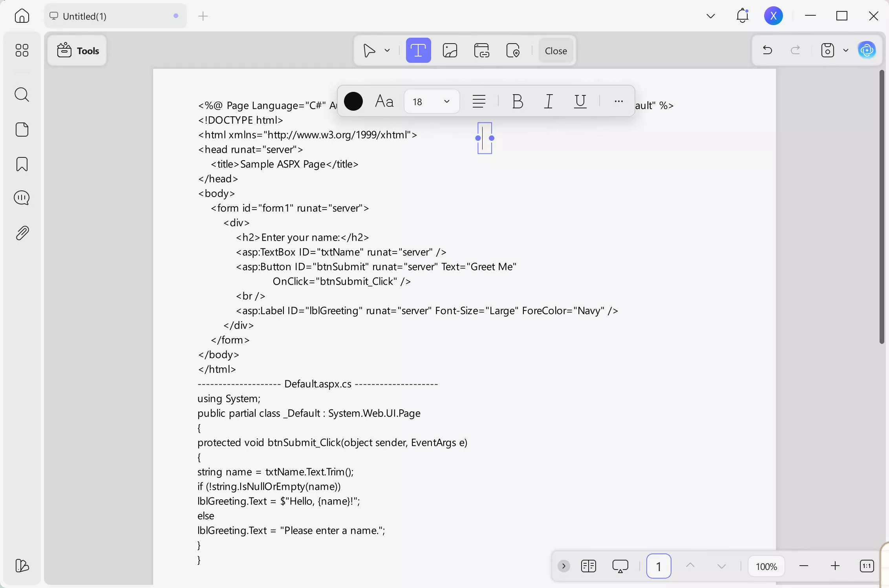This screenshot has width=889, height=588.
Task: Open the save options dropdown
Action: (846, 50)
